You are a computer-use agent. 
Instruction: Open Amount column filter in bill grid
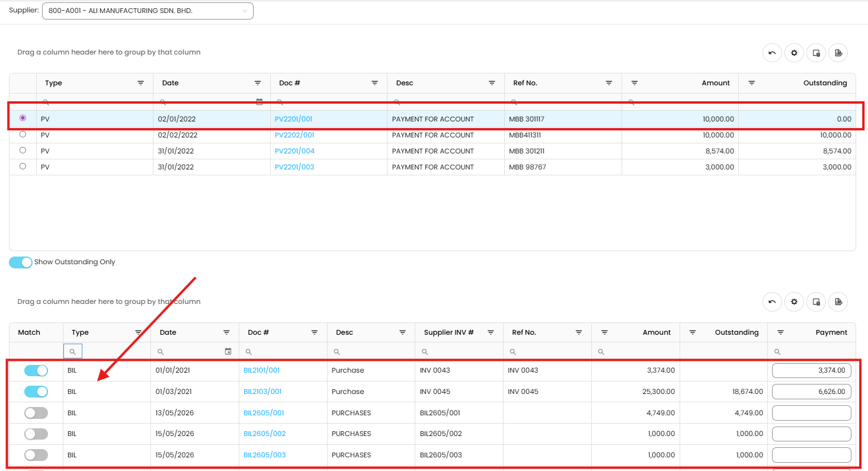point(604,332)
